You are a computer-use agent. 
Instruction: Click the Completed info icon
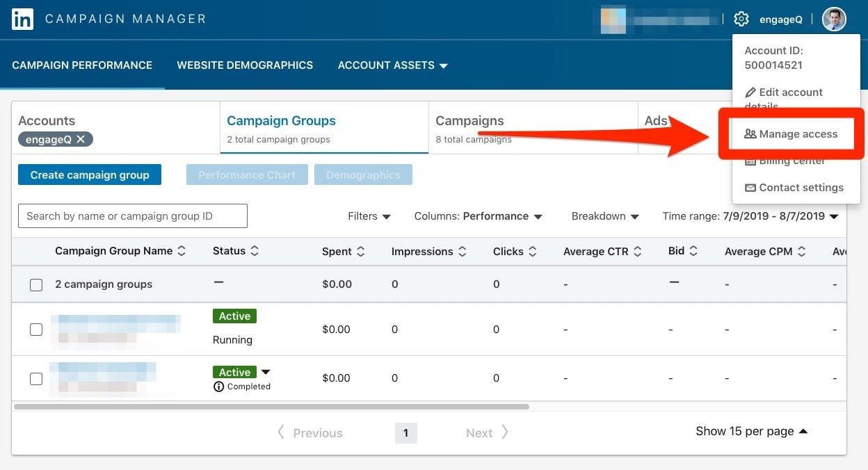tap(218, 387)
